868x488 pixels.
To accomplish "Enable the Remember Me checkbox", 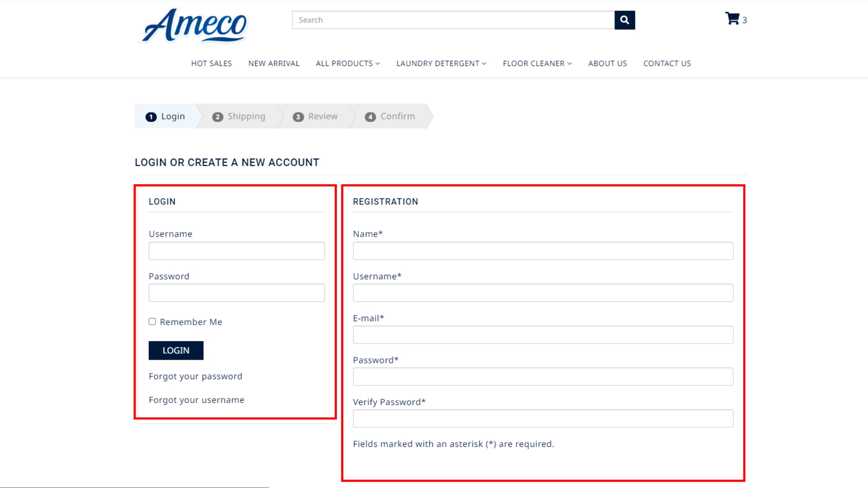I will tap(152, 322).
